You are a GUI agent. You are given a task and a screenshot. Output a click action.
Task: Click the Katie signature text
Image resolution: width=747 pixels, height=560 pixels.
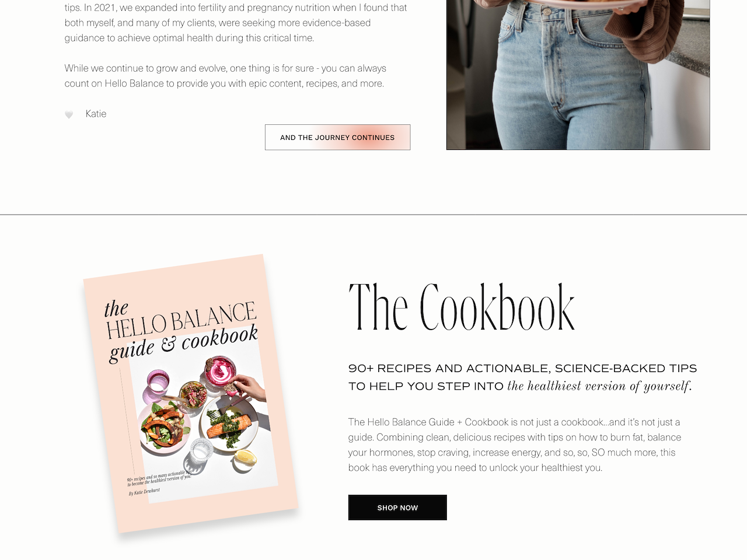point(96,114)
